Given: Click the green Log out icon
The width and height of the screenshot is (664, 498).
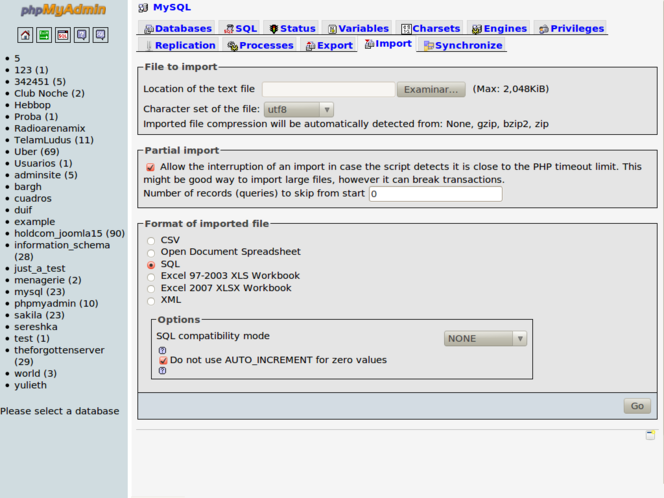Looking at the screenshot, I should pos(44,35).
